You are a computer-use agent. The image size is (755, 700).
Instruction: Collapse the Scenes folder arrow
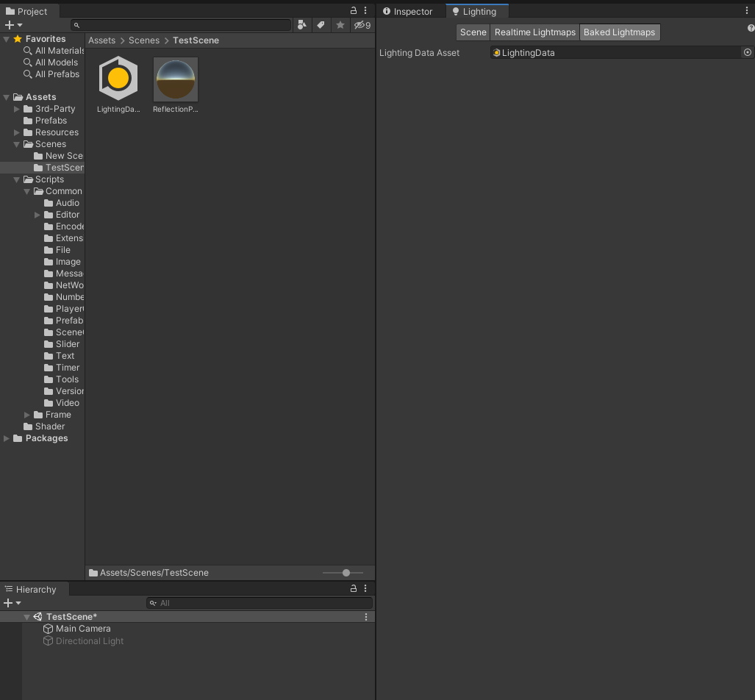coord(17,144)
